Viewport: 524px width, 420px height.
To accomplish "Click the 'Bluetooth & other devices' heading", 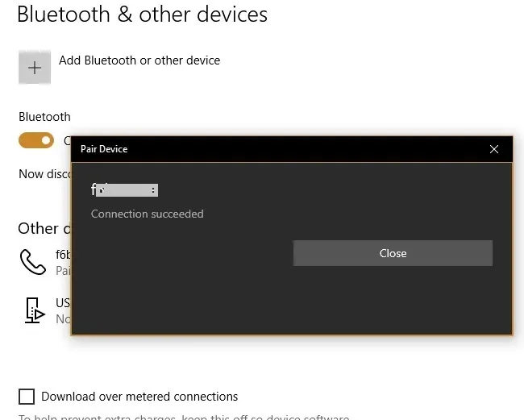I will [x=143, y=15].
